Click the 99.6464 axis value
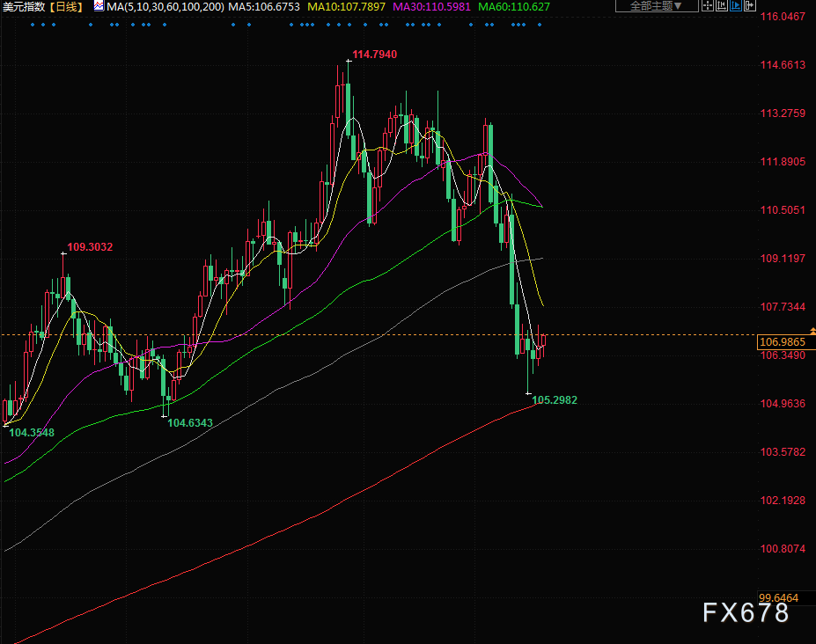The height and width of the screenshot is (644, 816). [778, 597]
